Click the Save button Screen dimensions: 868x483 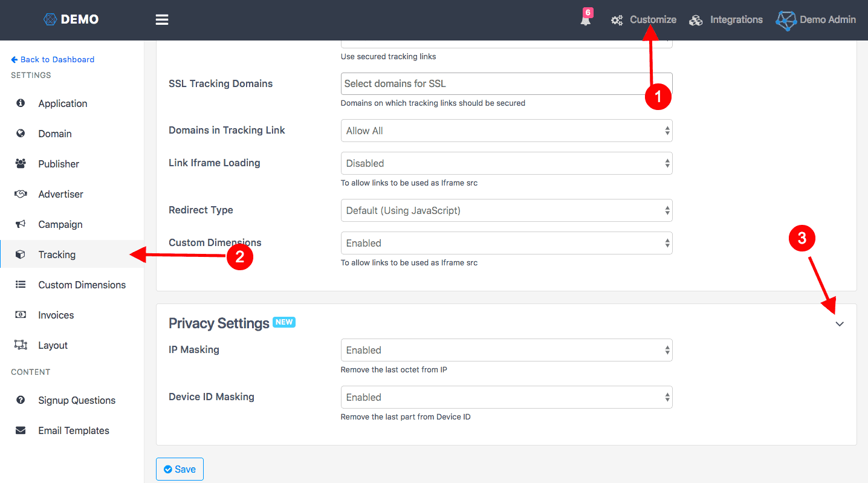point(180,469)
